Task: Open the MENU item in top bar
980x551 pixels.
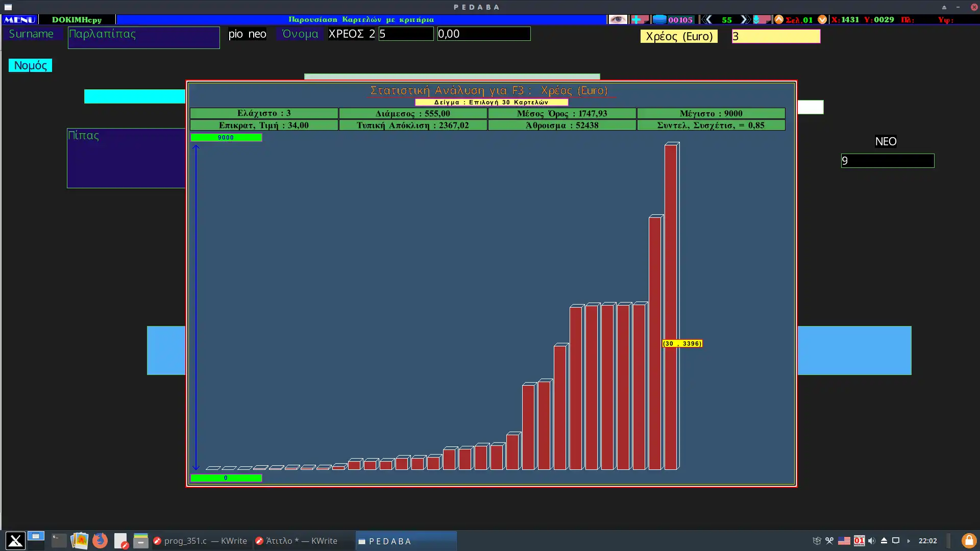Action: point(19,19)
